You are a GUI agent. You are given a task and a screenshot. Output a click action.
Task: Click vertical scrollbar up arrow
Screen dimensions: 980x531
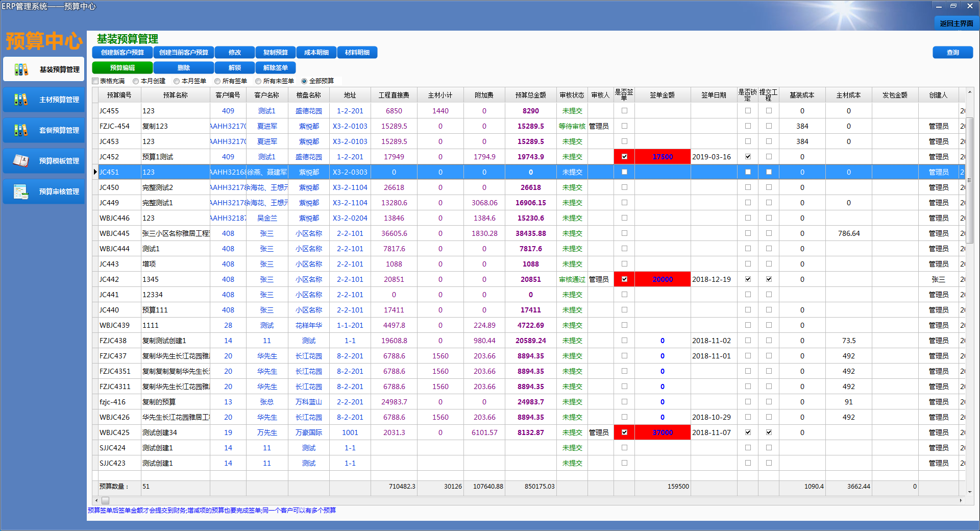[970, 92]
